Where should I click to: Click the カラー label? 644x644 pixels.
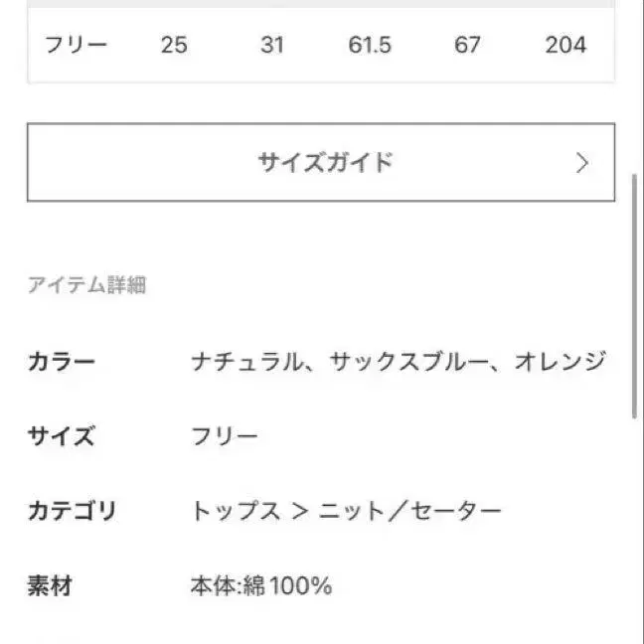(x=61, y=362)
